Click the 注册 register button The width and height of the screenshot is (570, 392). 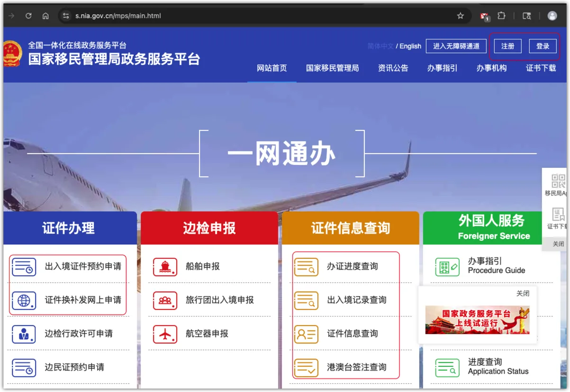coord(507,46)
